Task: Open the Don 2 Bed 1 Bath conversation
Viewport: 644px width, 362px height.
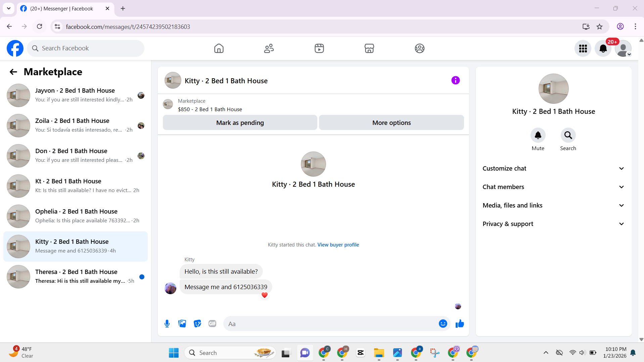Action: pos(76,156)
